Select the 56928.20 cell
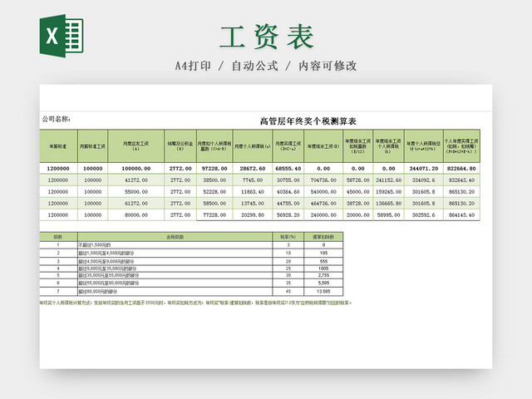Viewport: 532px width, 399px height. 288,214
